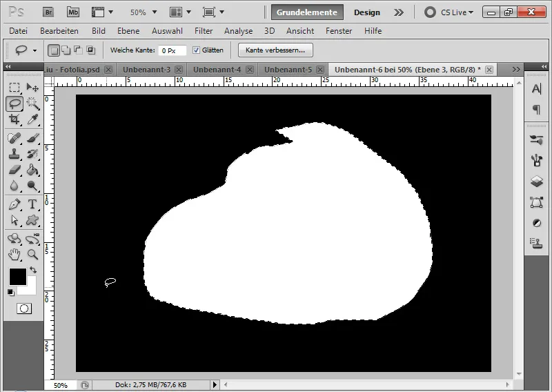Select the 3D Object Rotate tool
The height and width of the screenshot is (392, 552).
(14, 239)
